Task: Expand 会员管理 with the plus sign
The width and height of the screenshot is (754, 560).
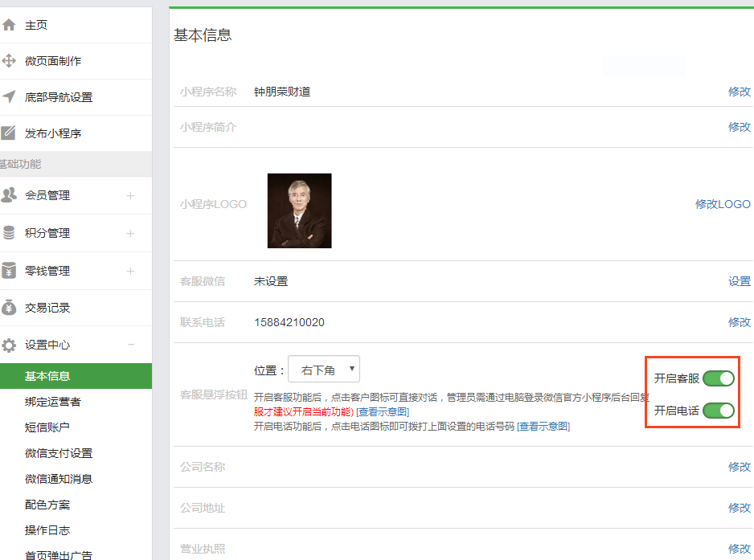Action: point(130,195)
